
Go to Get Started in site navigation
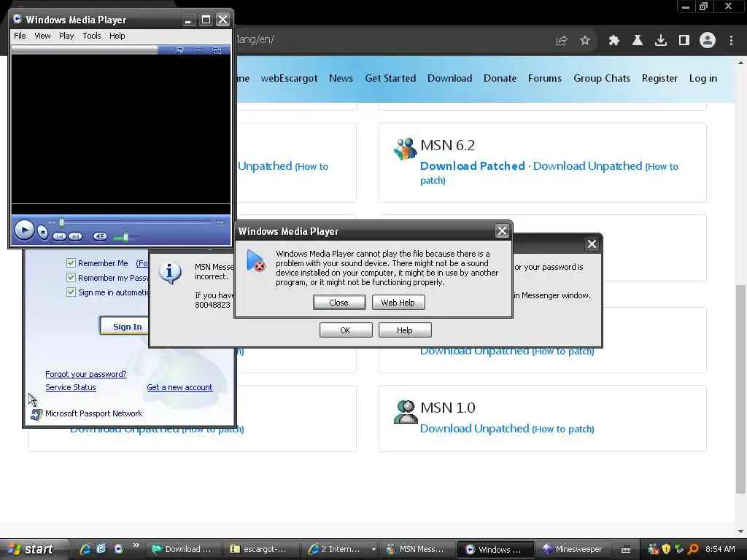pyautogui.click(x=391, y=79)
